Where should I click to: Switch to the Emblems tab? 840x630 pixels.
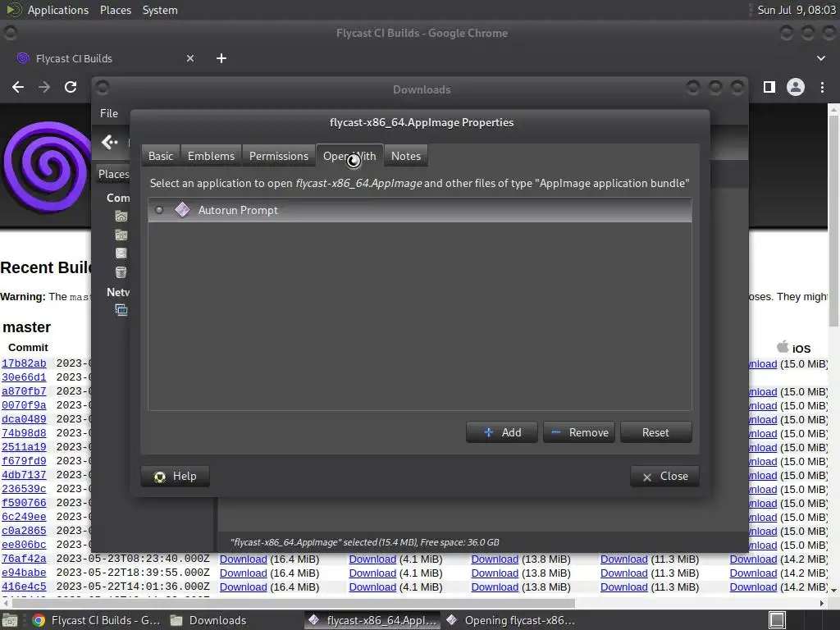(x=211, y=156)
